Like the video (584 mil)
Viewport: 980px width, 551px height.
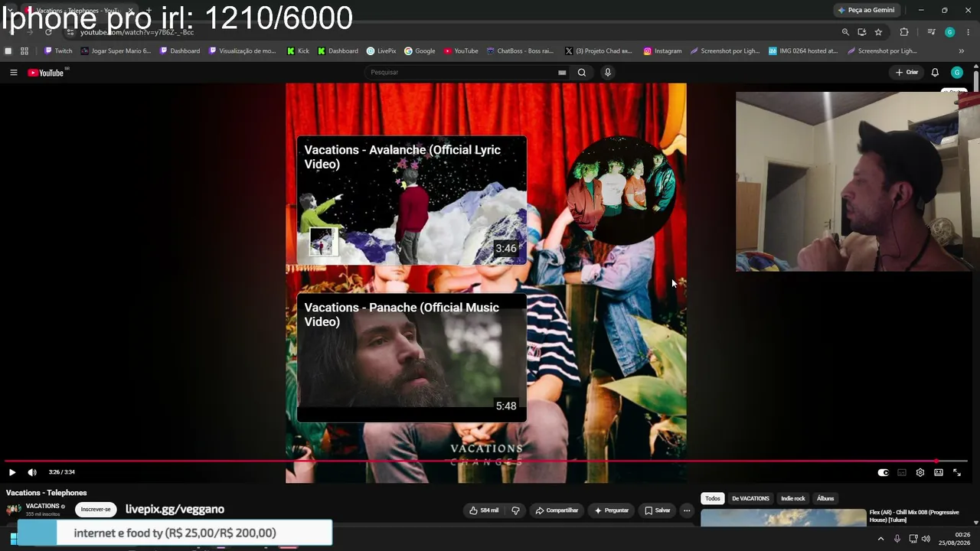[x=484, y=510]
